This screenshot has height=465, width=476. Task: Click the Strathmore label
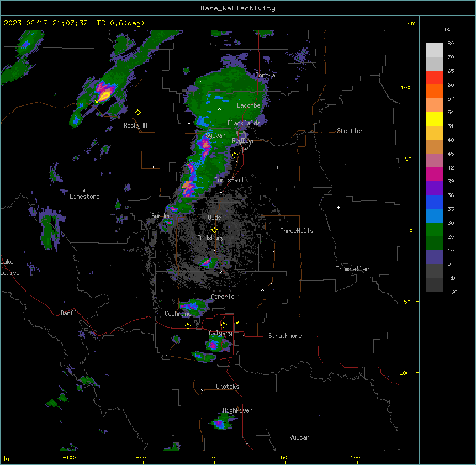click(285, 336)
